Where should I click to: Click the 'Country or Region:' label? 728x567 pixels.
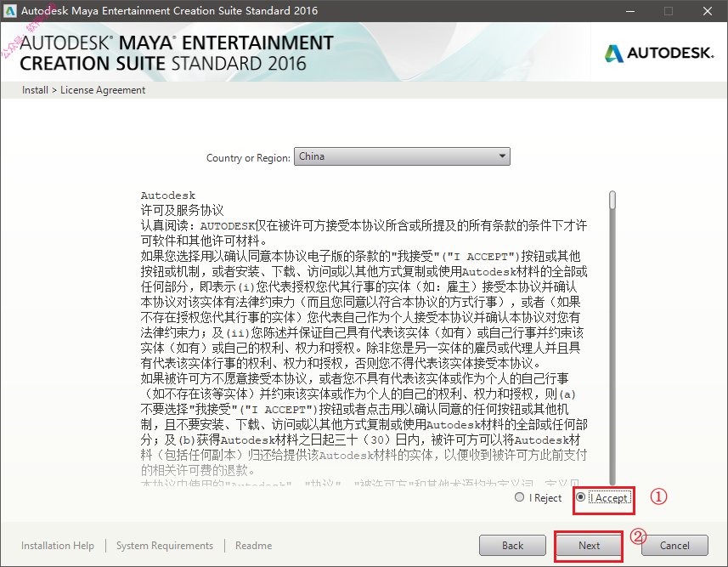coord(248,158)
